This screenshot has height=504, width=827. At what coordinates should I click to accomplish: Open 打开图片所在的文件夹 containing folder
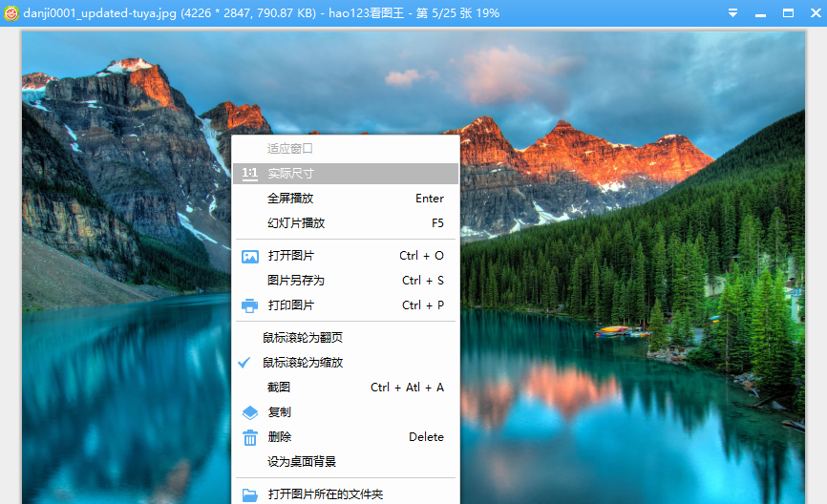pyautogui.click(x=346, y=494)
